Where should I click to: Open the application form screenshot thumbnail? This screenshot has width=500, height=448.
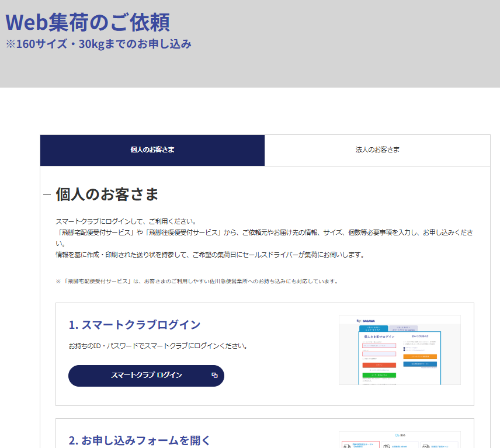point(400,440)
